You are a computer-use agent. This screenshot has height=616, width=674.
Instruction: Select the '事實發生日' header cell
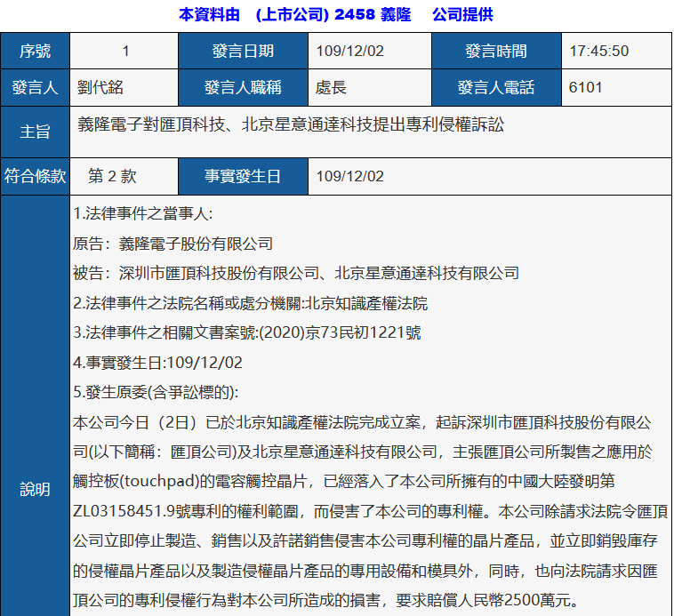(x=243, y=176)
